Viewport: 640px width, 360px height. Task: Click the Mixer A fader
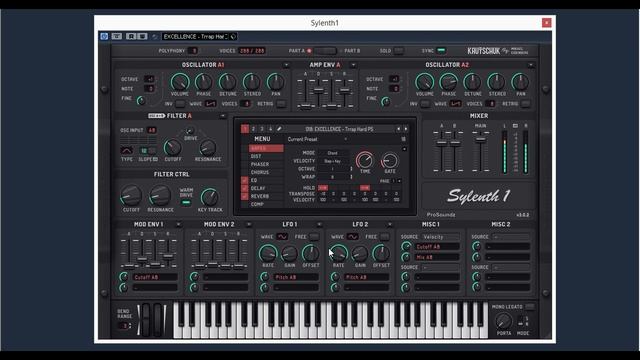441,143
